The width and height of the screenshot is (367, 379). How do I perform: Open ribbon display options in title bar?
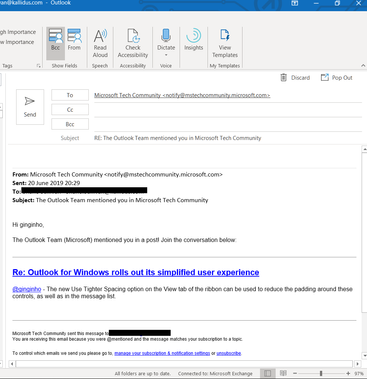click(x=295, y=3)
